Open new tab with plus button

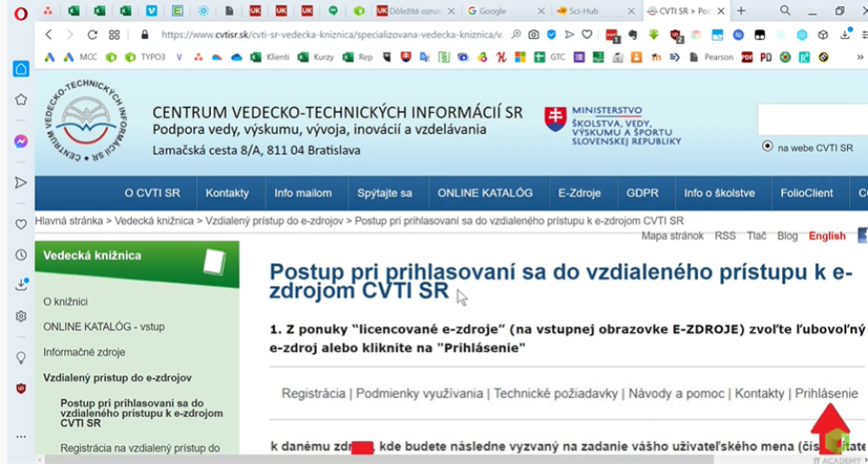tap(740, 11)
